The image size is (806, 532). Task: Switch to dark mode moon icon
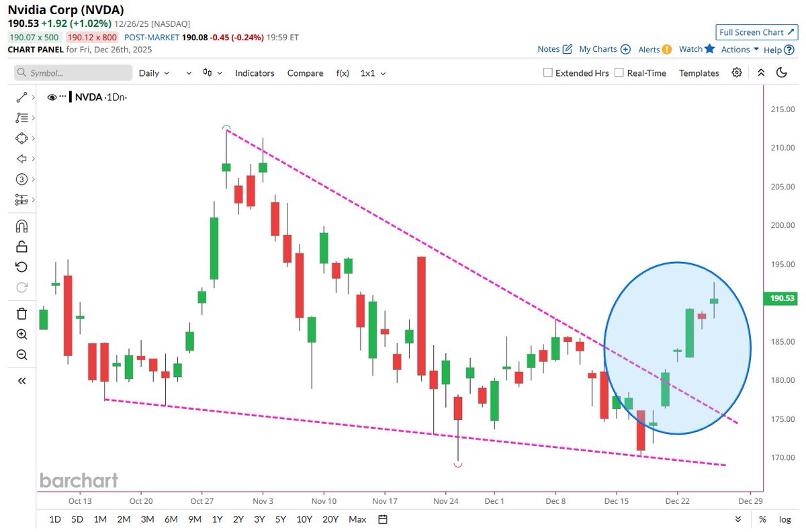781,73
